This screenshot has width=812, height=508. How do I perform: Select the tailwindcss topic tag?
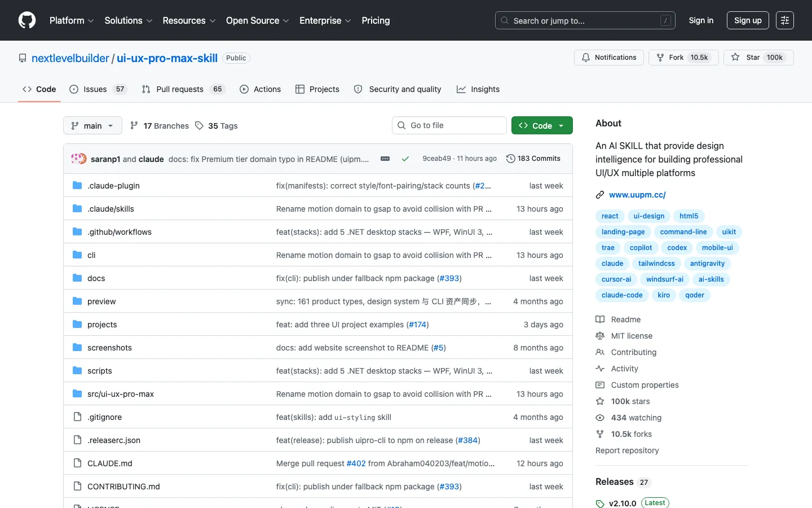pos(656,264)
